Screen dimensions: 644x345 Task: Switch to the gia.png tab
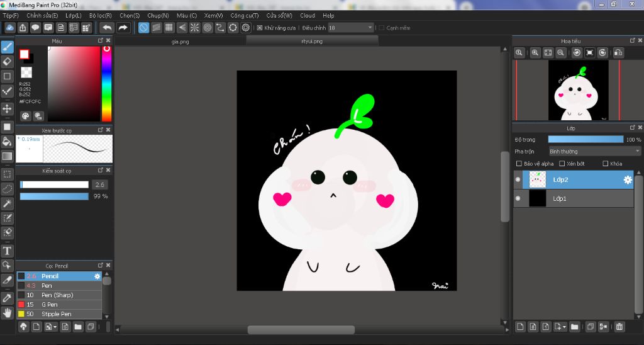point(180,41)
